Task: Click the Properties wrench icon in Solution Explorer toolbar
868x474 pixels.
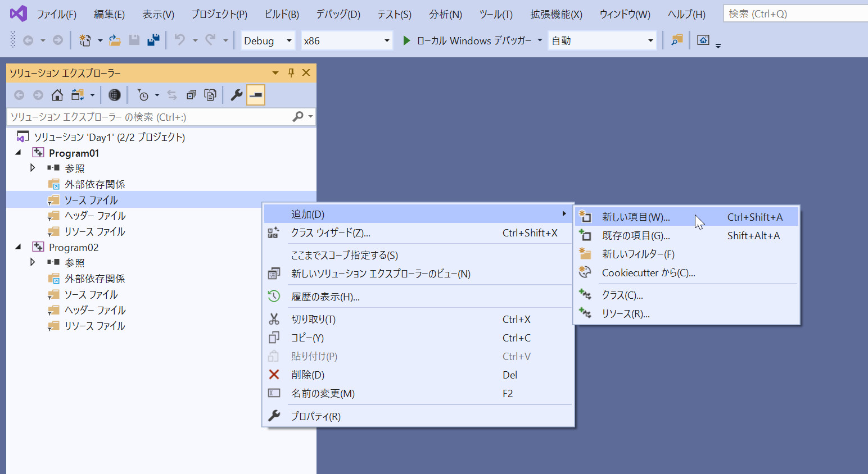Action: coord(237,95)
